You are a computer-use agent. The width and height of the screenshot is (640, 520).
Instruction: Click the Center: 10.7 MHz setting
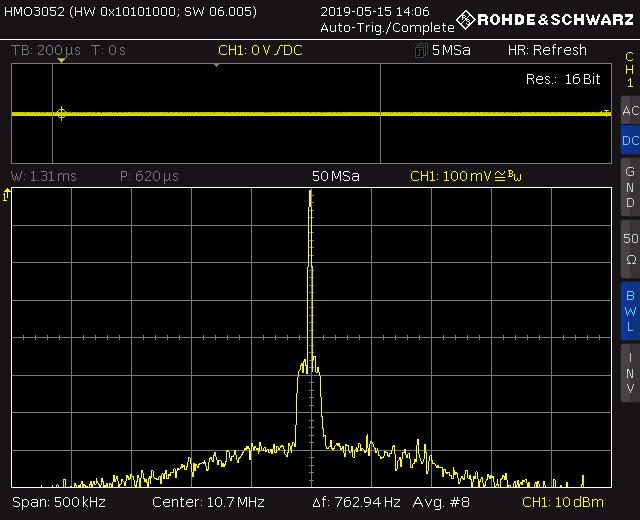point(208,501)
